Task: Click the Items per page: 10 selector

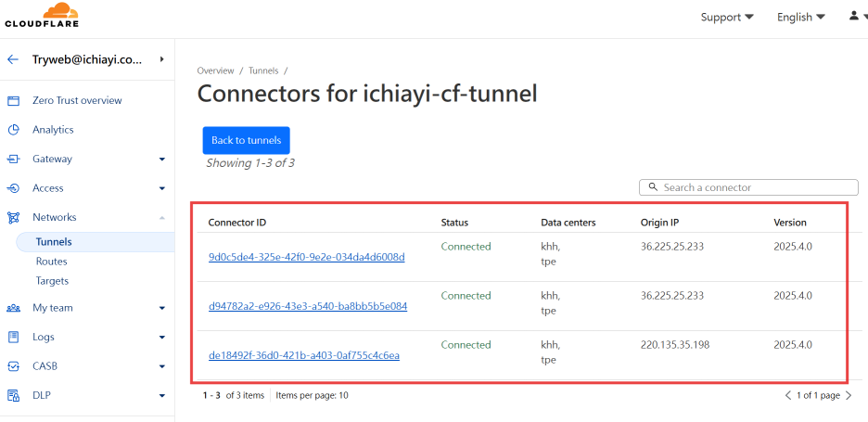Action: (x=313, y=395)
